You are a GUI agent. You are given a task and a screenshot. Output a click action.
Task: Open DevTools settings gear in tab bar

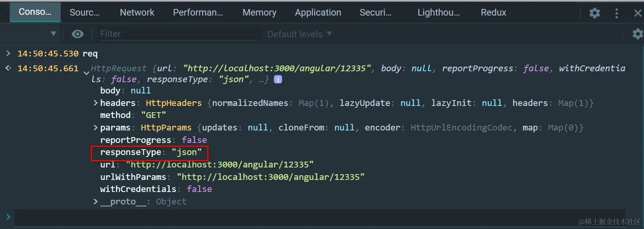[595, 13]
